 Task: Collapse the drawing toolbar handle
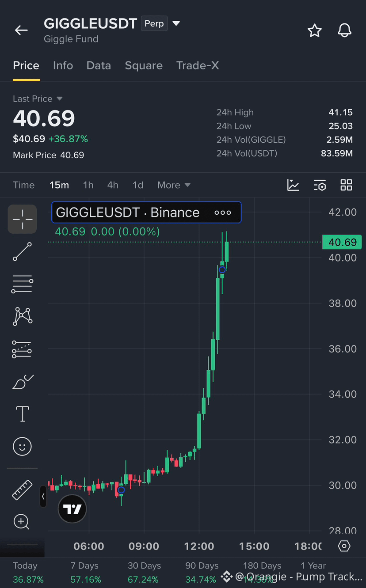tap(43, 497)
